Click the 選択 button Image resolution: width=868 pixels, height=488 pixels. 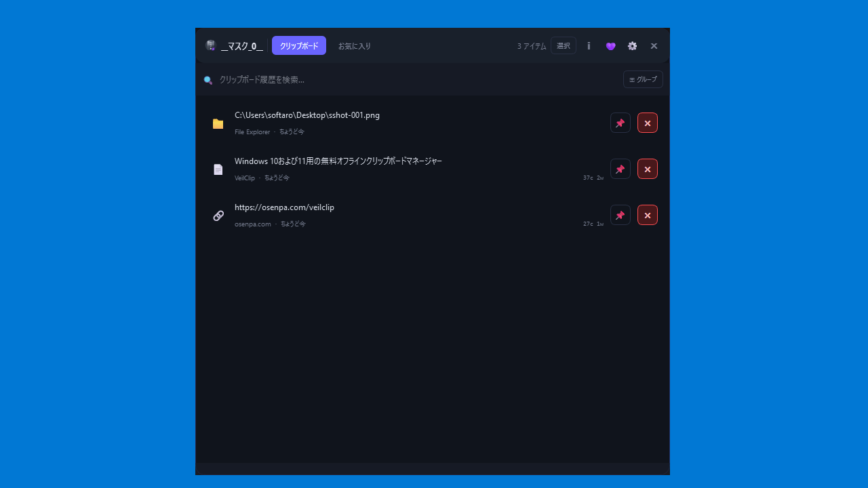pyautogui.click(x=563, y=45)
